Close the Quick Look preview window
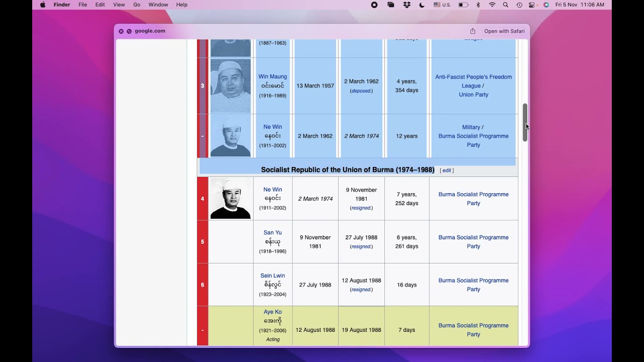Viewport: 644px width, 362px height. click(121, 31)
